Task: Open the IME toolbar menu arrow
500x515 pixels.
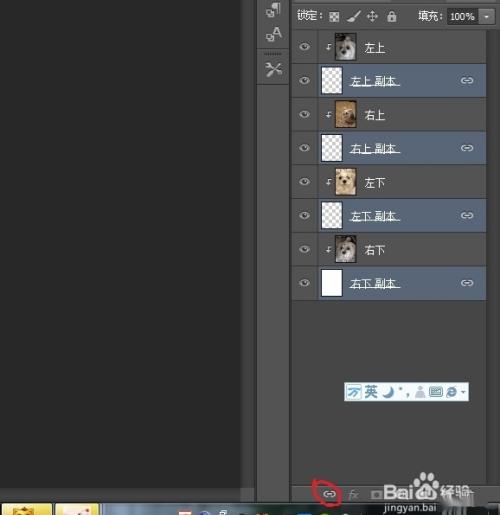Action: coord(463,392)
